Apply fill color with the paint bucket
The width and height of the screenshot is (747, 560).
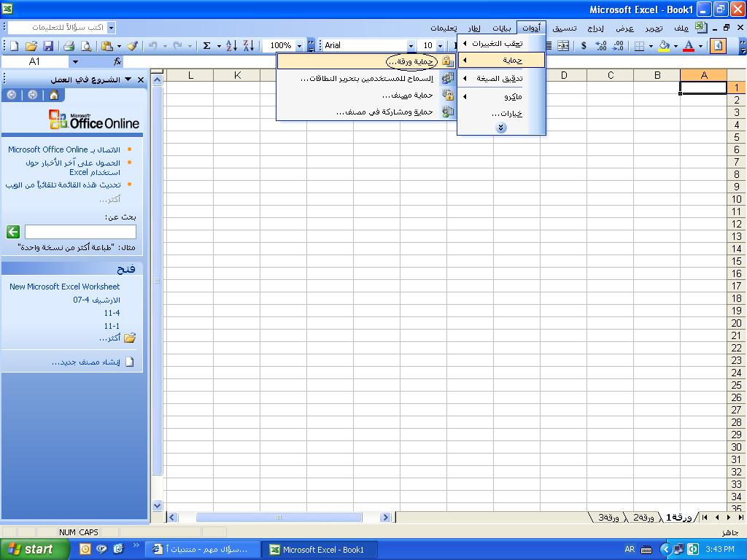664,46
